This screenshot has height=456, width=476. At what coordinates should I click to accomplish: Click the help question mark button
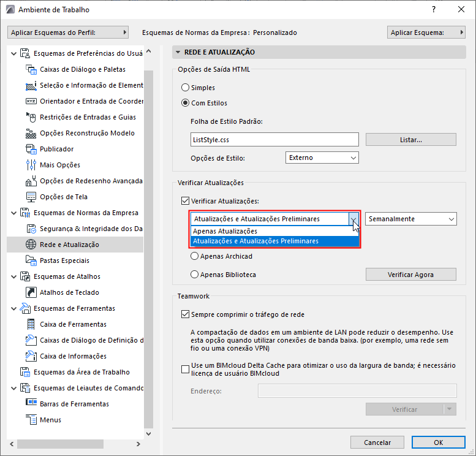(434, 9)
